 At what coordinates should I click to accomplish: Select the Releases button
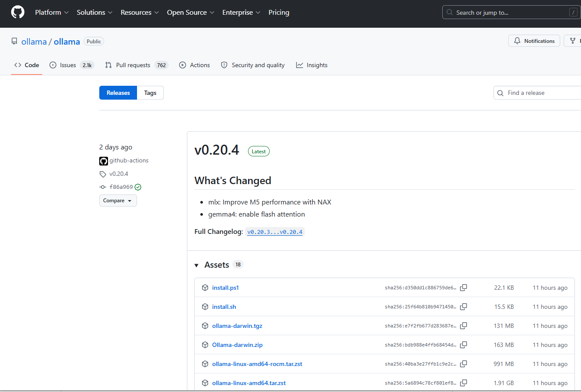[118, 93]
